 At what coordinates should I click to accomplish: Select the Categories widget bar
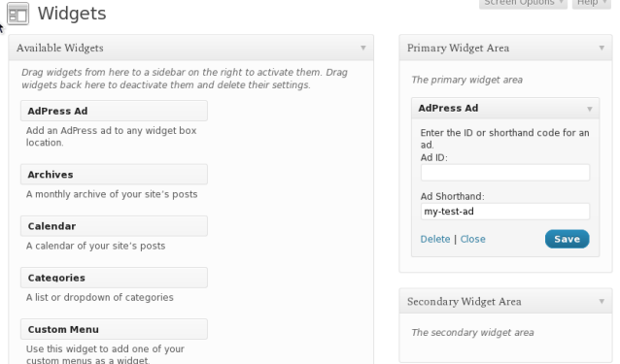coord(114,278)
